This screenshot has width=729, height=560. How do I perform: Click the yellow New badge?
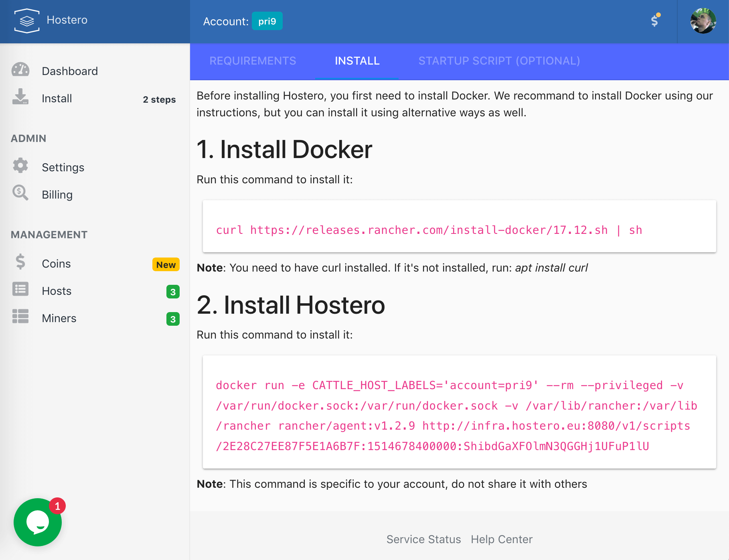coord(166,265)
